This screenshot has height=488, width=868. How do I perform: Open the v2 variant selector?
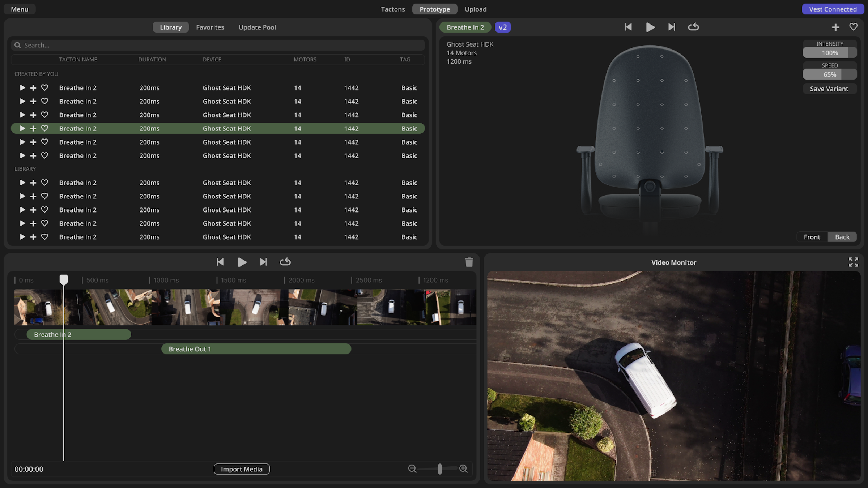tap(502, 27)
